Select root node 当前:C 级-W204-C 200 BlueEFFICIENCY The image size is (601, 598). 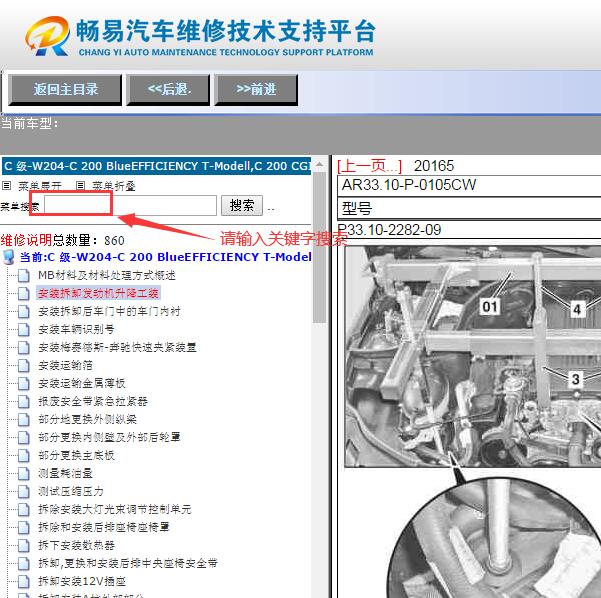[x=165, y=257]
